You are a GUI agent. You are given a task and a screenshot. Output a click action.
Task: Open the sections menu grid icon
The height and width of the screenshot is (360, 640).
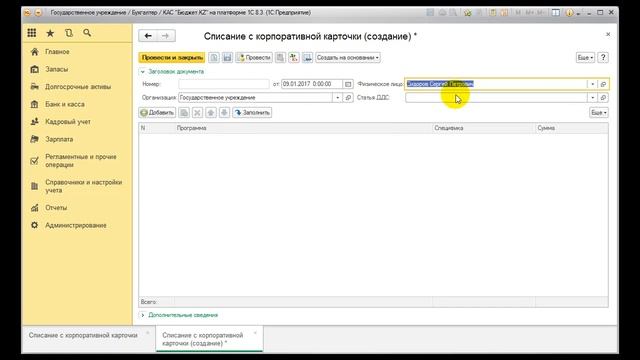(32, 33)
